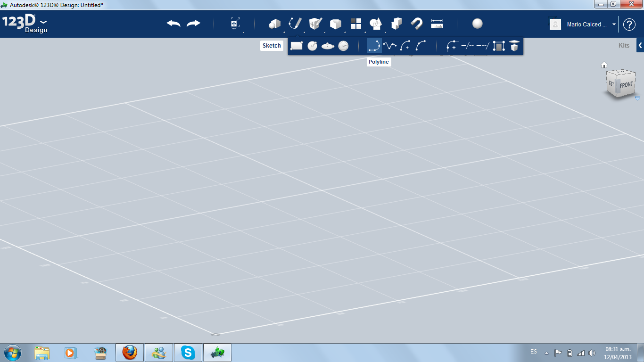Click the 123D Design taskbar button
This screenshot has width=644, height=362.
[x=217, y=353]
